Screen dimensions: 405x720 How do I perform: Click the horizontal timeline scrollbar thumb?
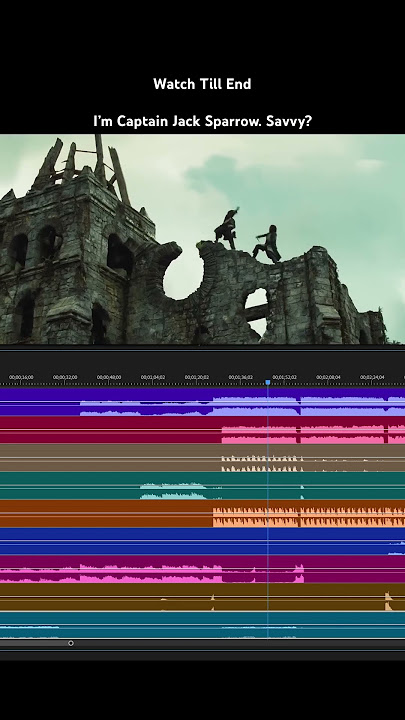coord(34,643)
